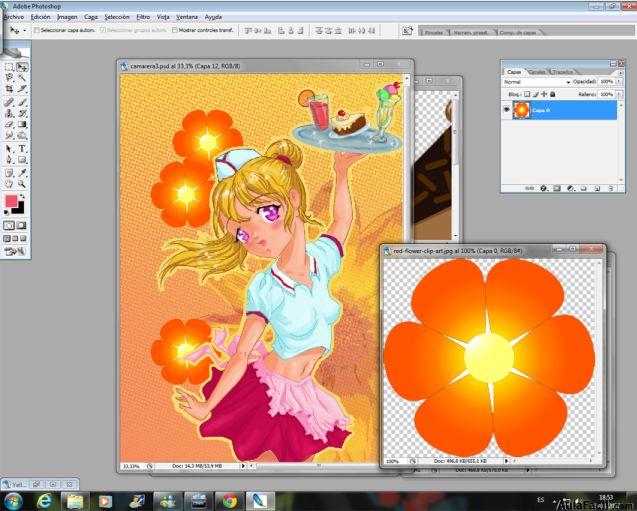The width and height of the screenshot is (637, 511).
Task: Enable Mostrar controles transf. checkbox
Action: click(175, 30)
